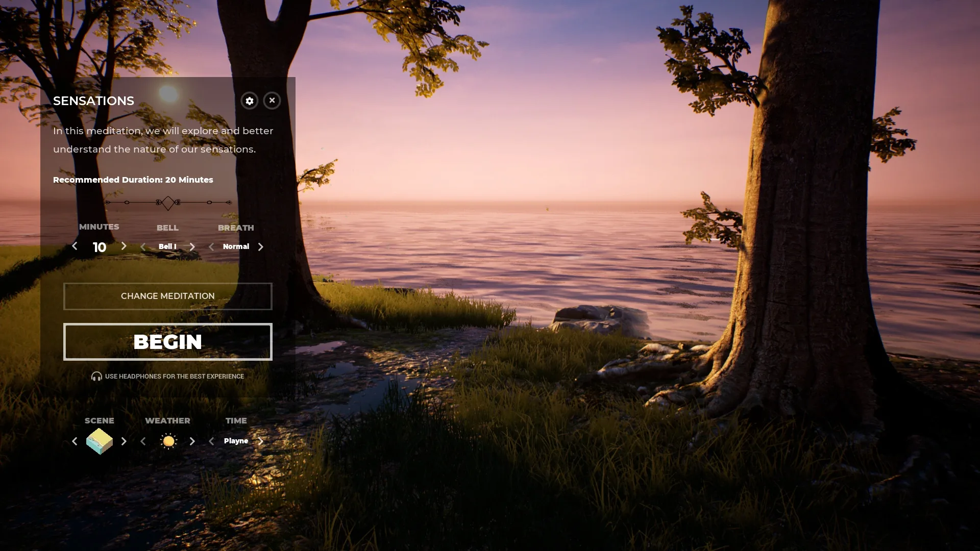This screenshot has width=980, height=551.
Task: Select previous time of day
Action: pos(211,441)
